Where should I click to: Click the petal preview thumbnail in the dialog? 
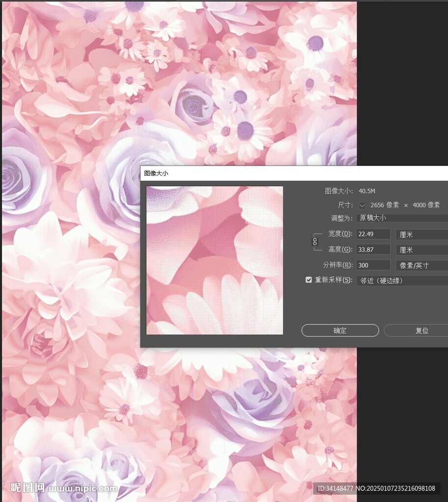pos(214,259)
